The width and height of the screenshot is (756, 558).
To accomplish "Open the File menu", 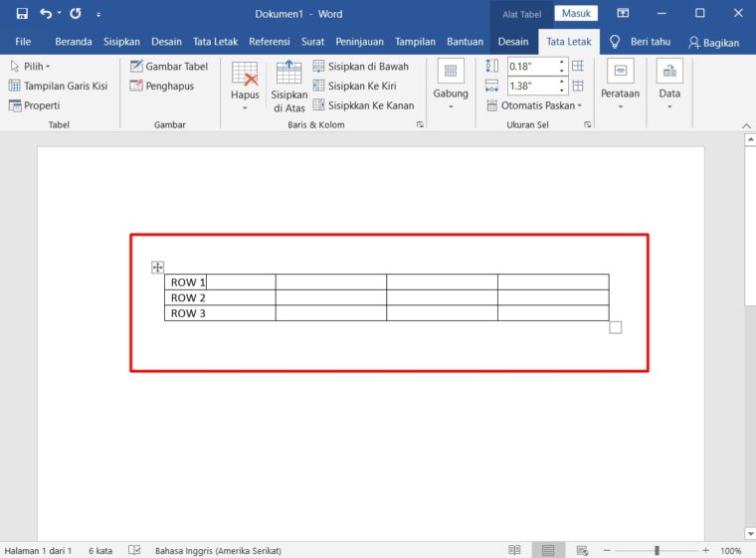I will tap(23, 42).
